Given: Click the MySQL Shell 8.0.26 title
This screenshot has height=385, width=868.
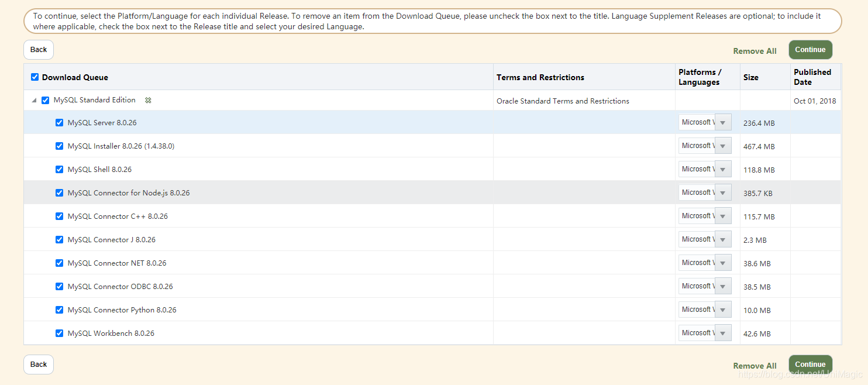Looking at the screenshot, I should point(99,170).
